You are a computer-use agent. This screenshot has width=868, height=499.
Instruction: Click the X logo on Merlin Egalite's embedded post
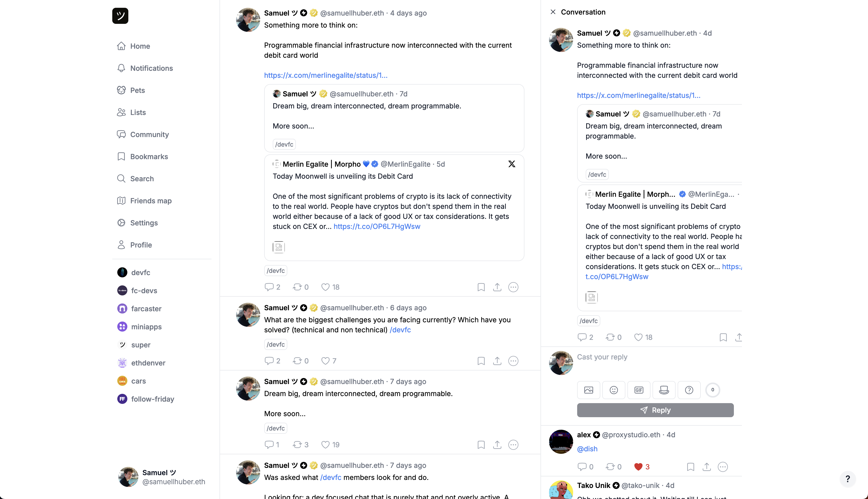coord(511,164)
